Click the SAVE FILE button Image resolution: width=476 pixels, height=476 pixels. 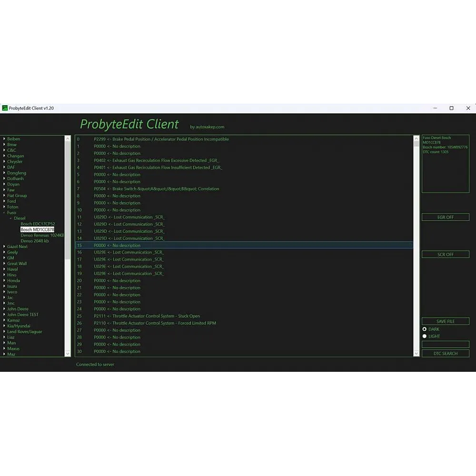[x=445, y=321]
